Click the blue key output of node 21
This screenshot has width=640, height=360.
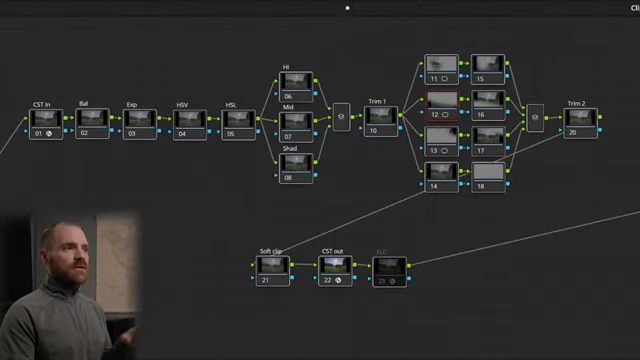[x=292, y=278]
